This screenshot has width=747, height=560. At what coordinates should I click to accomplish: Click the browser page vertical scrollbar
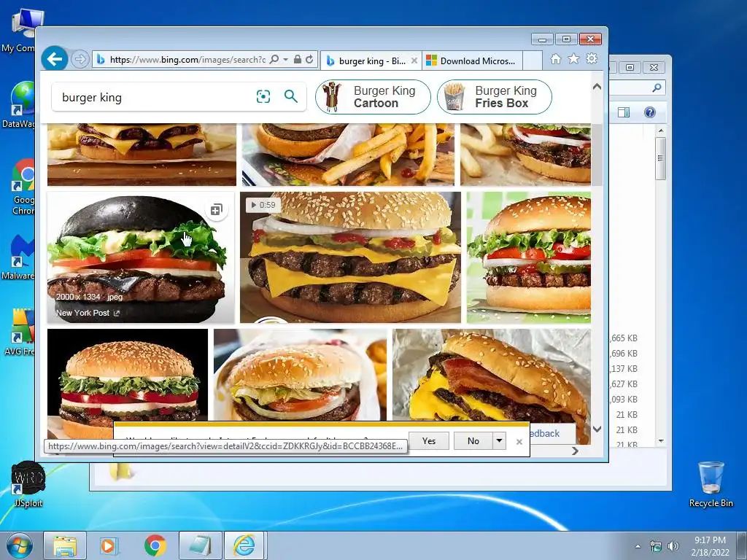[x=597, y=155]
